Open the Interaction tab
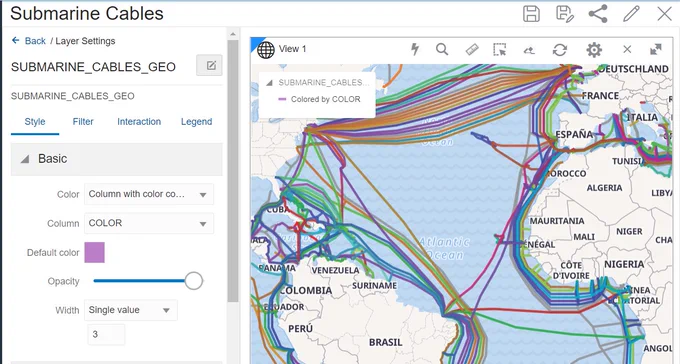The width and height of the screenshot is (680, 364). 139,122
